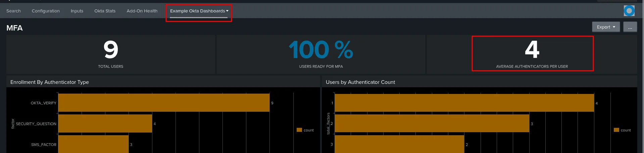
Task: Select the bar for 2 total factors
Action: [x=432, y=123]
